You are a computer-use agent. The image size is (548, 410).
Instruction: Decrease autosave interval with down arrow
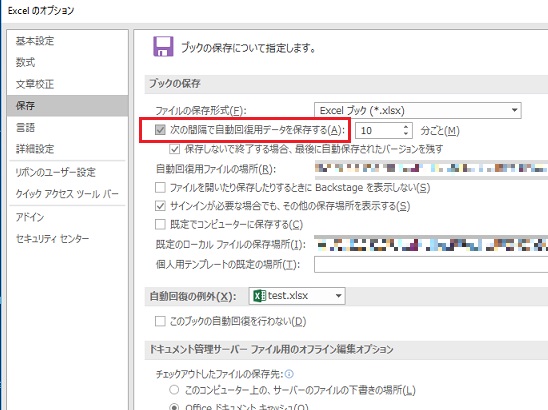pyautogui.click(x=406, y=134)
